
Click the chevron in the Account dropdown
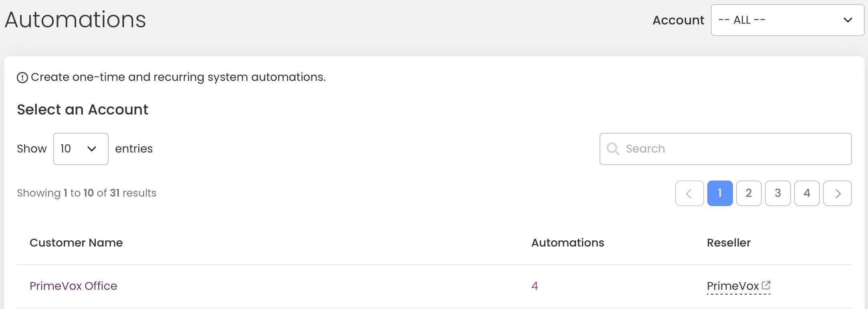tap(848, 20)
